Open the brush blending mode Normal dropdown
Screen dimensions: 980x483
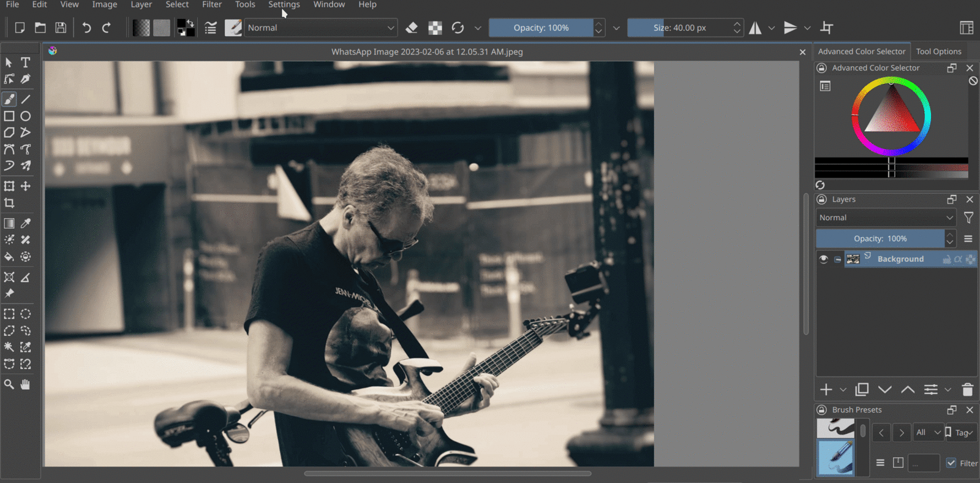tap(321, 28)
